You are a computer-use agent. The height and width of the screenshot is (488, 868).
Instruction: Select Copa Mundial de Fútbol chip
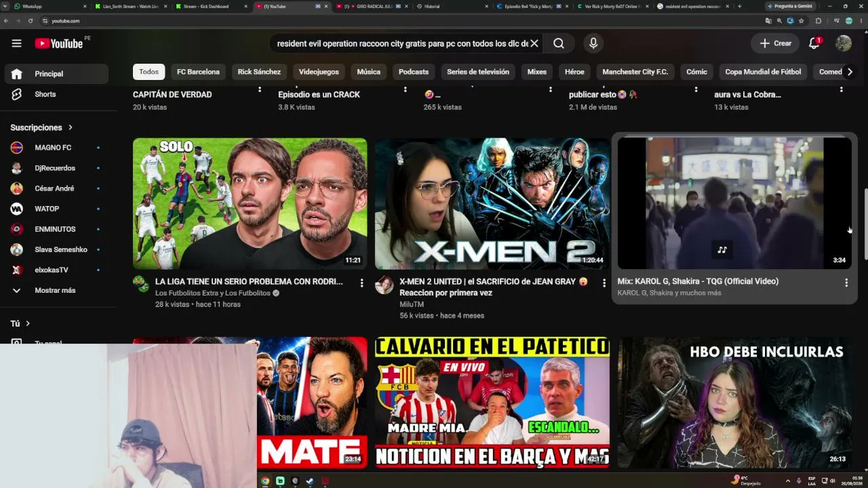763,72
